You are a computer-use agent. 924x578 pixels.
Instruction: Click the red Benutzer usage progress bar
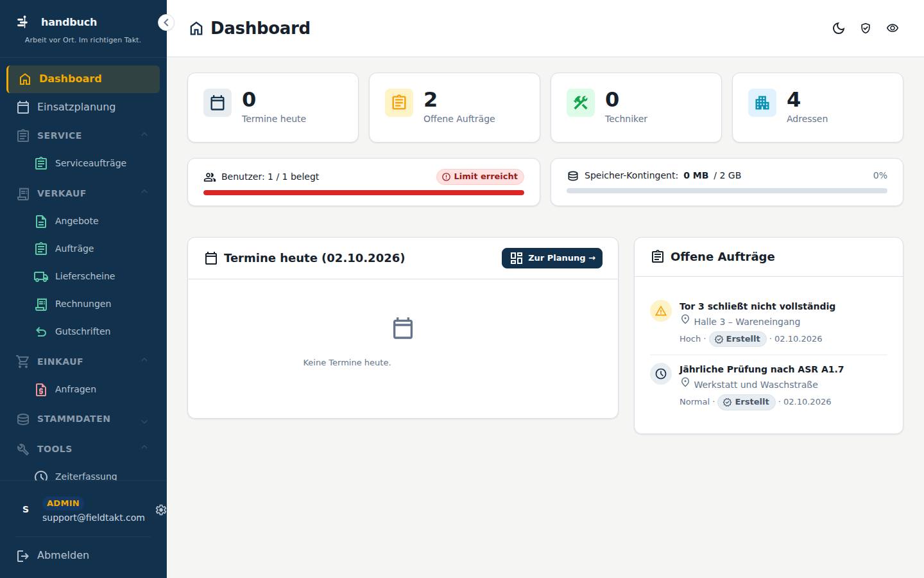pyautogui.click(x=364, y=193)
